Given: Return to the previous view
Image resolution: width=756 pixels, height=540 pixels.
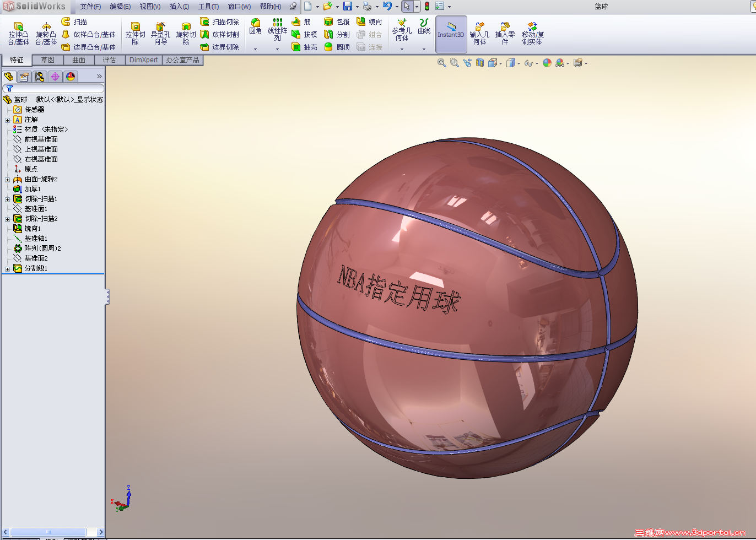Looking at the screenshot, I should click(467, 63).
